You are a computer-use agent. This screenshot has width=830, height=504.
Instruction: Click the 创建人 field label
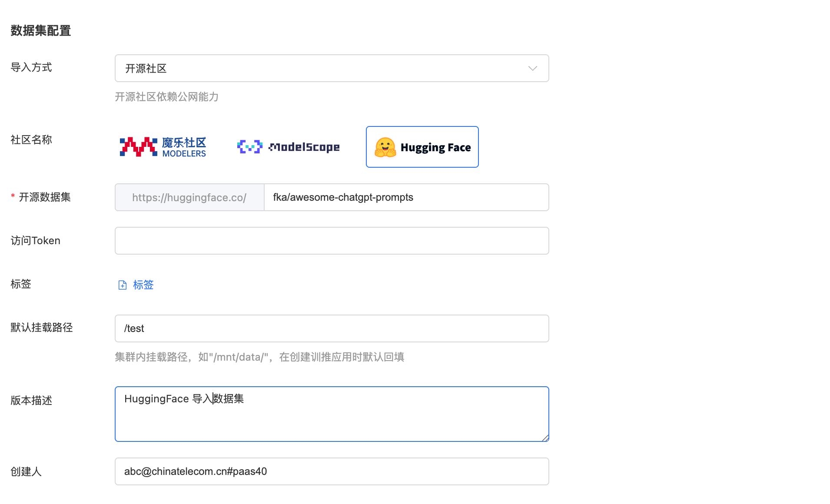[x=26, y=471]
